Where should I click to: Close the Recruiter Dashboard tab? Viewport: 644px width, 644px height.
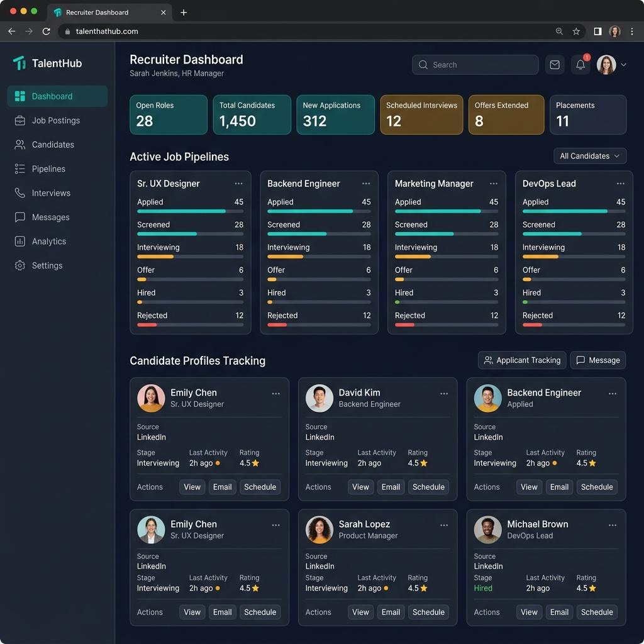(163, 13)
